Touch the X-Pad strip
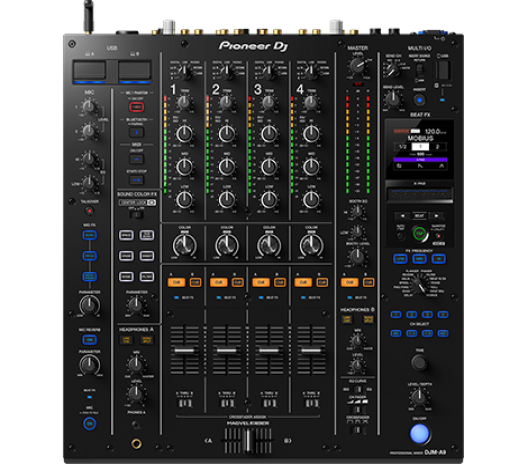Viewport: 528px width, 464px height. tap(420, 195)
